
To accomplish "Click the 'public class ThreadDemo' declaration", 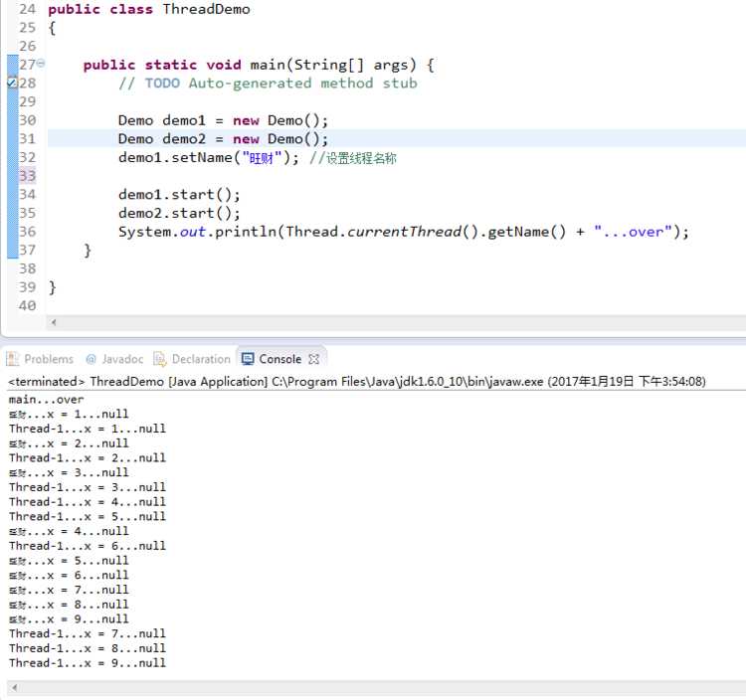I will point(149,9).
